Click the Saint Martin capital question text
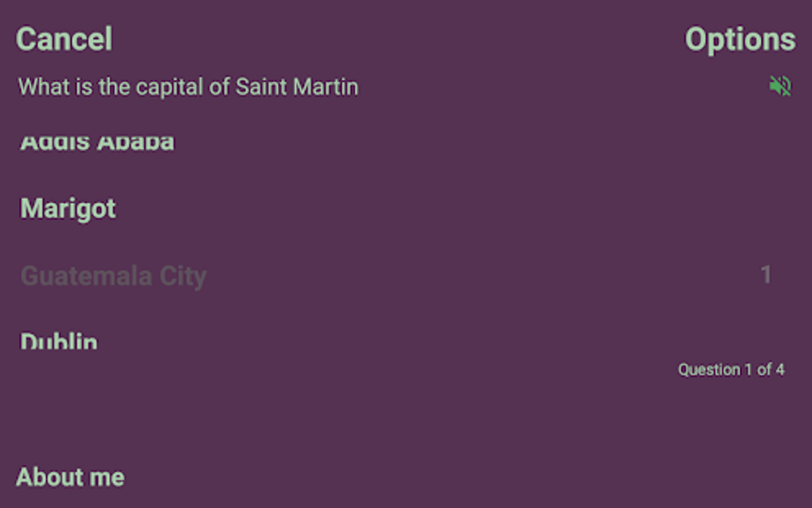Image resolution: width=812 pixels, height=508 pixels. tap(189, 87)
